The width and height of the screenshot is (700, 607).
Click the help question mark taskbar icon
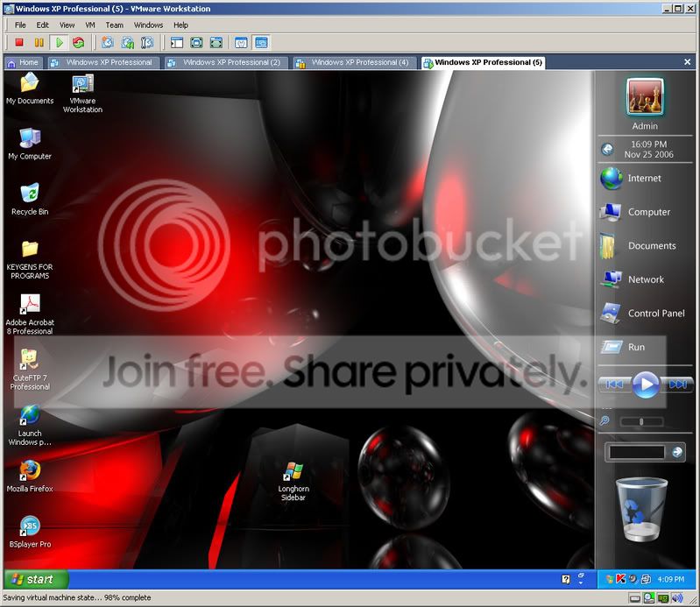coord(566,579)
